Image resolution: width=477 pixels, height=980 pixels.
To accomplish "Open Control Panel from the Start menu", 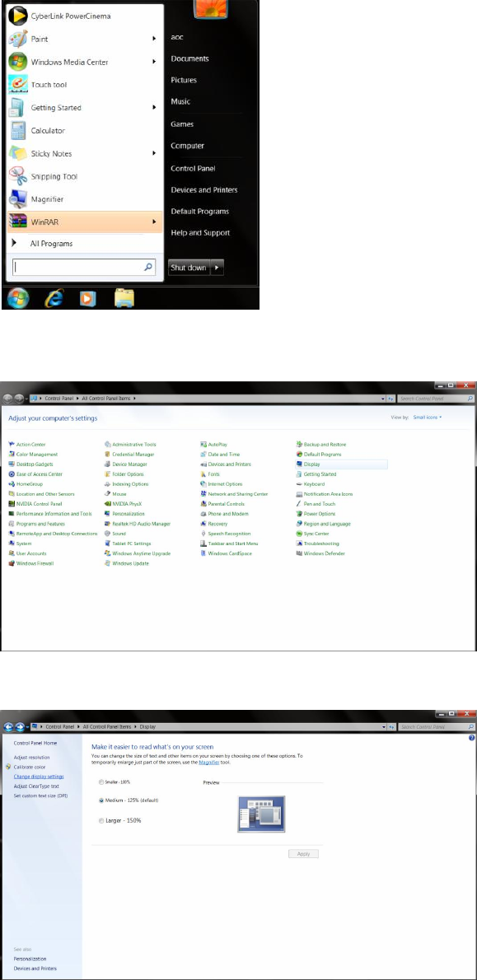I will (x=193, y=168).
